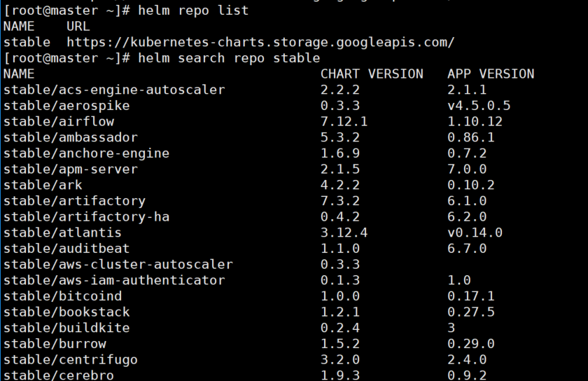The width and height of the screenshot is (588, 381).
Task: Click the URL header in repo list
Action: pos(78,27)
